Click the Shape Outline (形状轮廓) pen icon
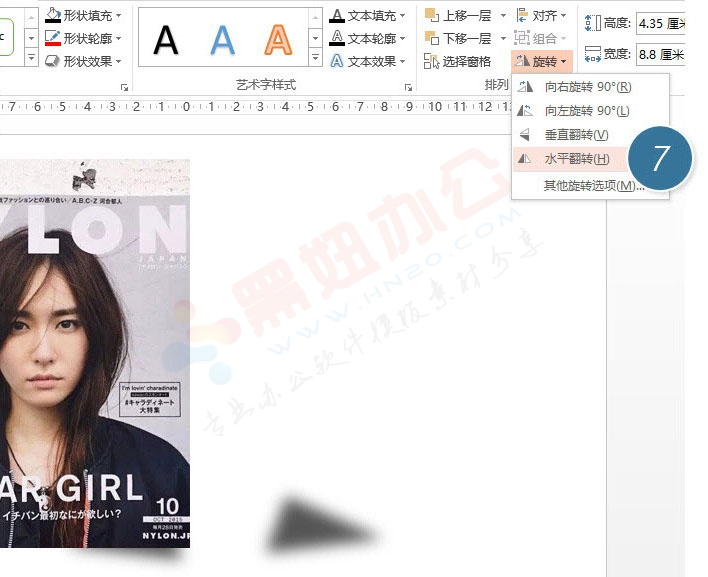Image resolution: width=708 pixels, height=577 pixels. [x=53, y=38]
